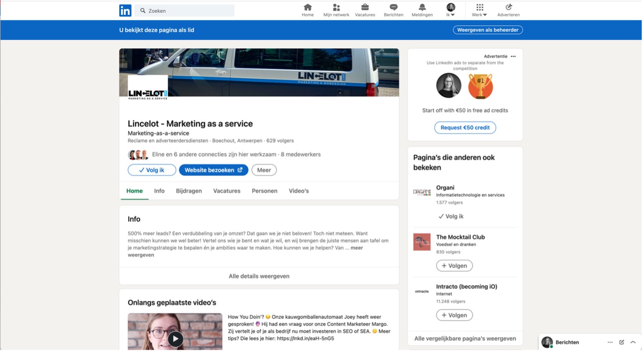644x351 pixels.
Task: Click Weergeven als beheerder button
Action: (x=488, y=30)
